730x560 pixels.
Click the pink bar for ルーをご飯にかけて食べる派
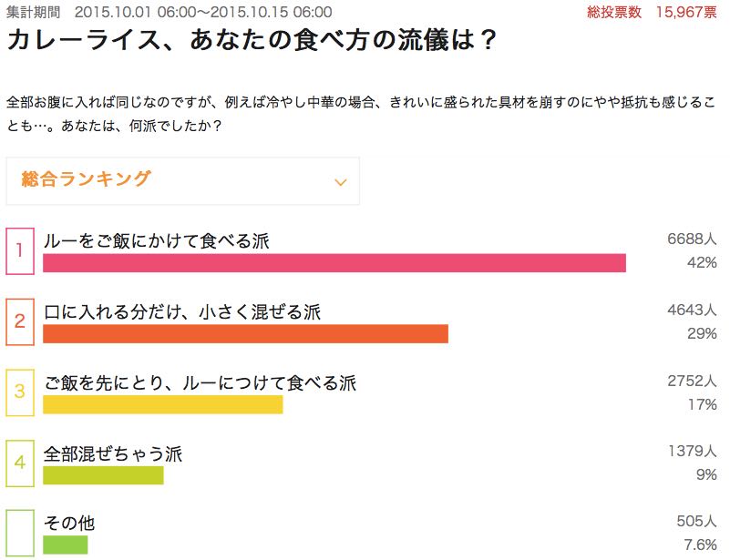click(x=334, y=263)
